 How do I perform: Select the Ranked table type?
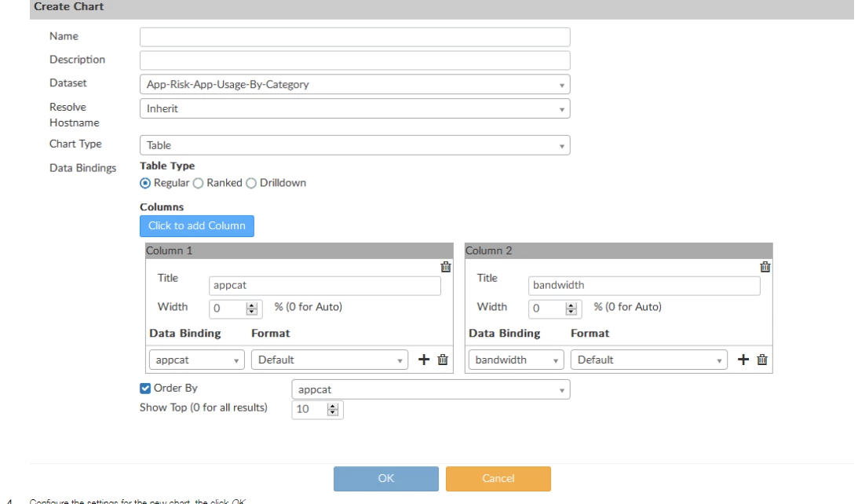coord(198,184)
